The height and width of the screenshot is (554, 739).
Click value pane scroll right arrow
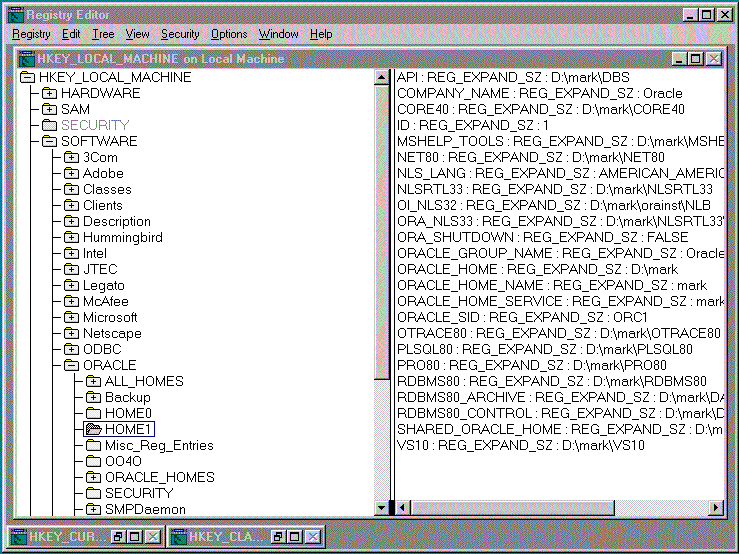pos(716,508)
